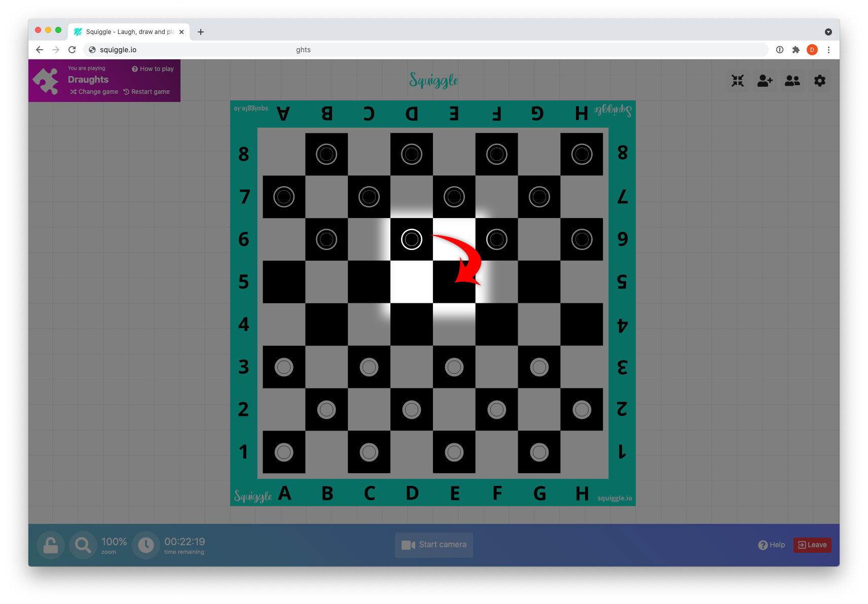Click How to play link
Screen dimensions: 868x604
point(153,69)
